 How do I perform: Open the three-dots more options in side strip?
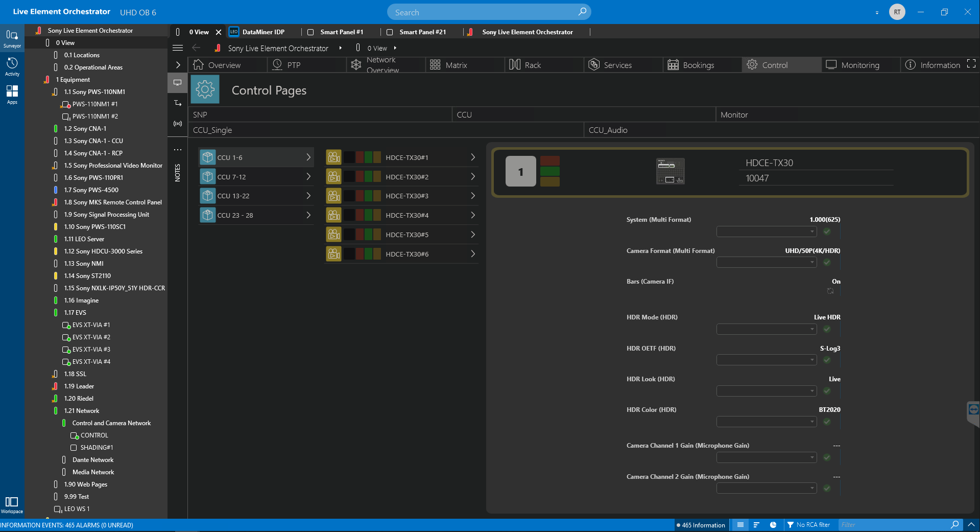point(178,150)
